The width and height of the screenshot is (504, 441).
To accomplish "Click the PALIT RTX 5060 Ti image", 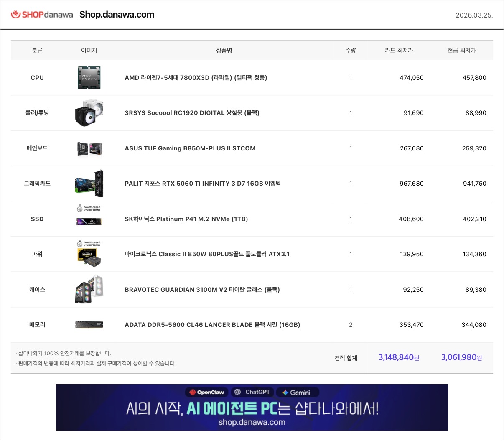I will [89, 184].
